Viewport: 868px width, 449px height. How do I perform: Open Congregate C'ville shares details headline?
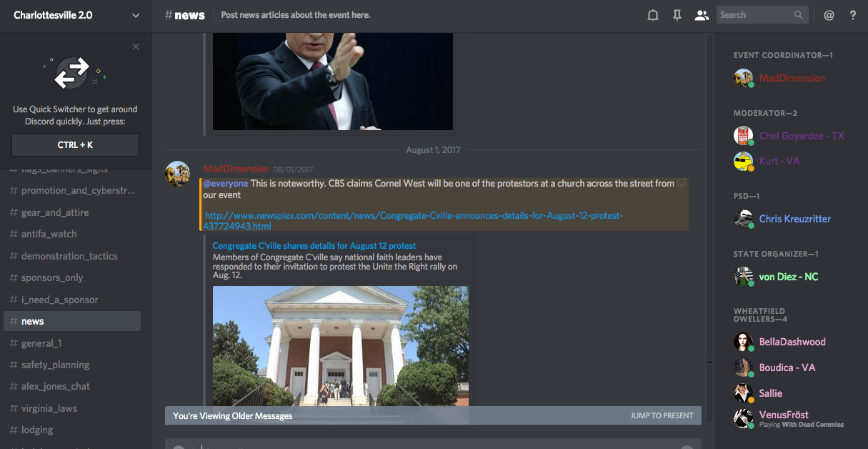[x=314, y=246]
